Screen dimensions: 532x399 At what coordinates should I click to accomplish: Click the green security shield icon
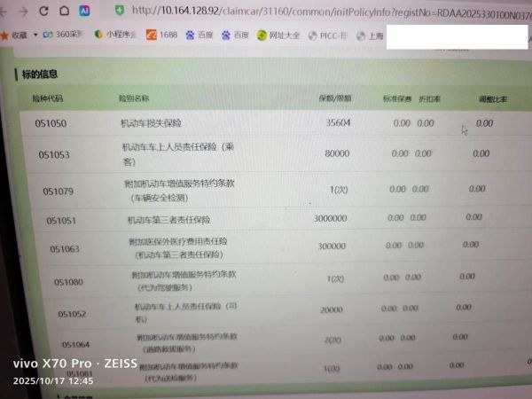point(120,10)
